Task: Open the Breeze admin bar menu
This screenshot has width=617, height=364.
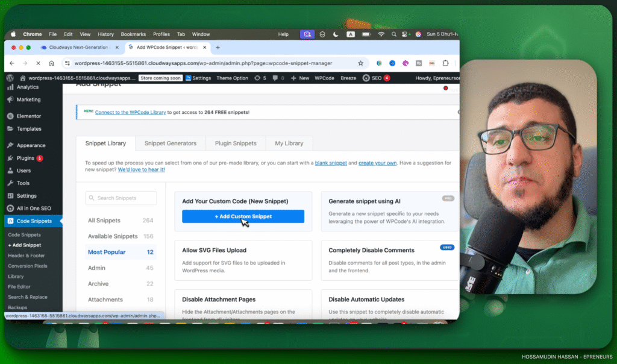Action: 348,78
